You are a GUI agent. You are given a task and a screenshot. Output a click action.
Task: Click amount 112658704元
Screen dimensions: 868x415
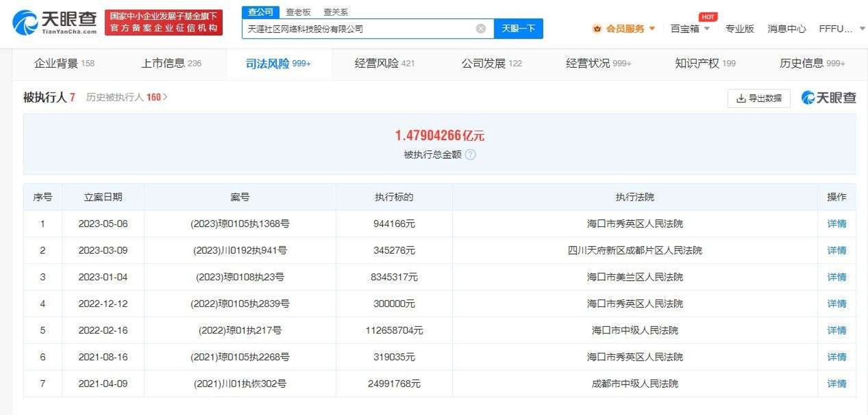click(394, 330)
